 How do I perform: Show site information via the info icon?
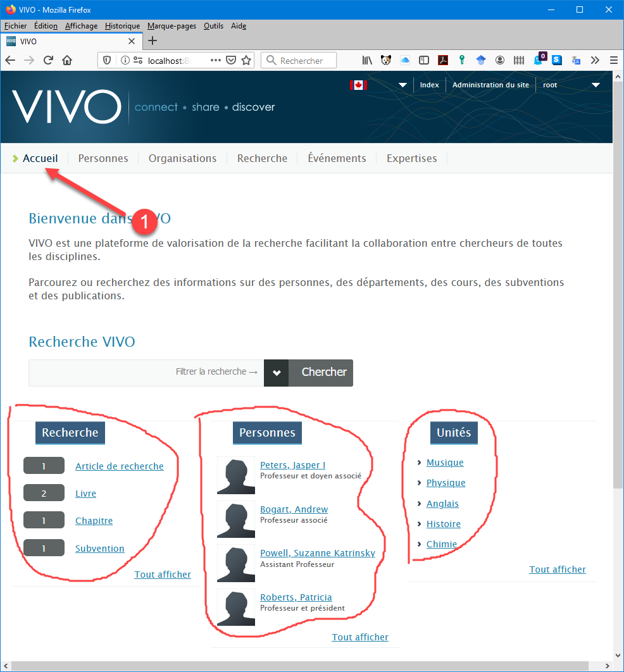125,60
